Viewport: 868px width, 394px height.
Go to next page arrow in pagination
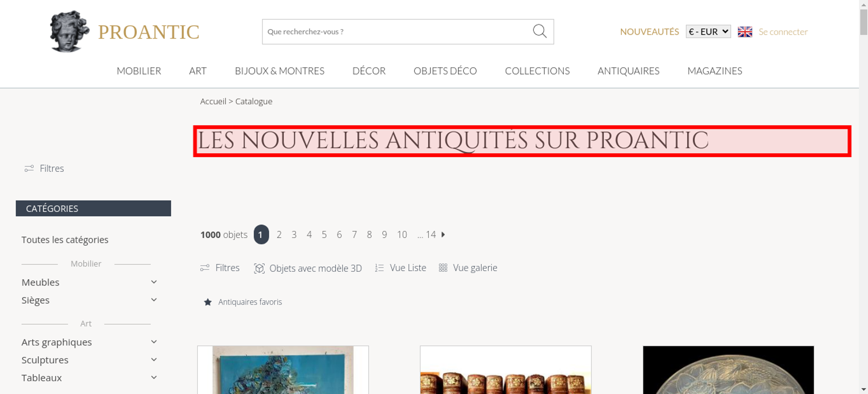[x=443, y=235]
